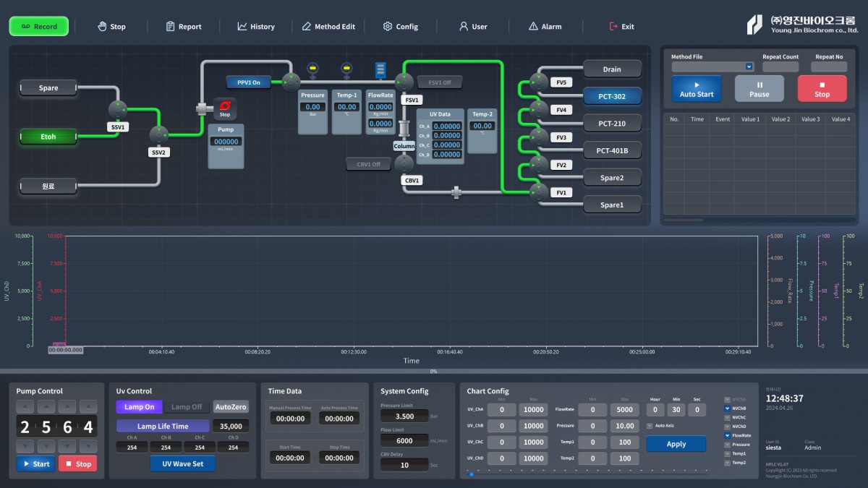The image size is (868, 488).
Task: Click the FV5 fraction valve icon
Action: (539, 82)
